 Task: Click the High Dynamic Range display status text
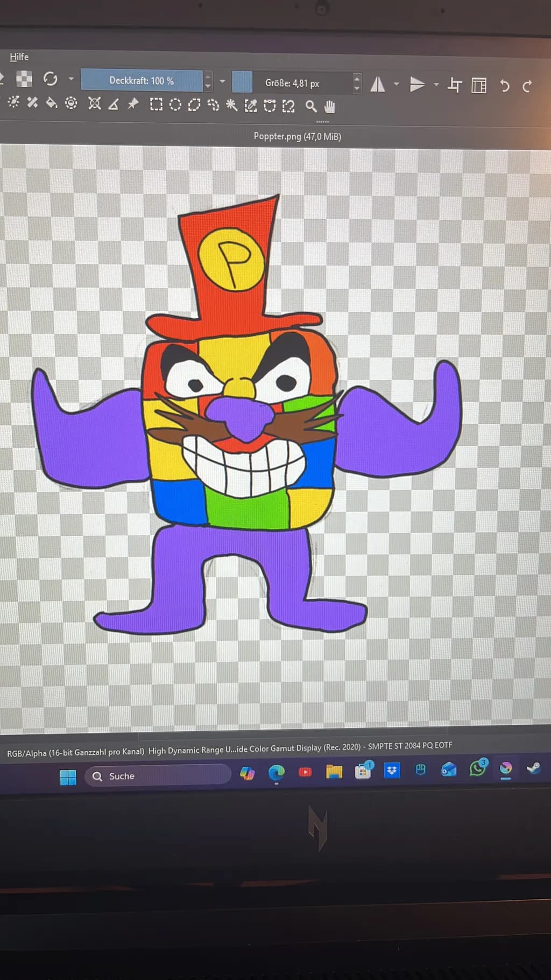pyautogui.click(x=300, y=748)
